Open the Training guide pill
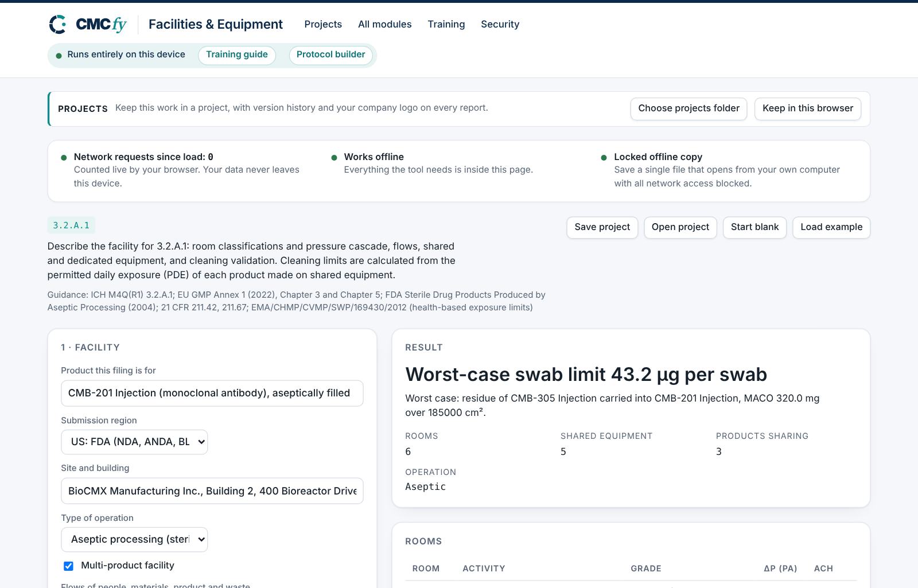The width and height of the screenshot is (918, 588). [x=237, y=55]
